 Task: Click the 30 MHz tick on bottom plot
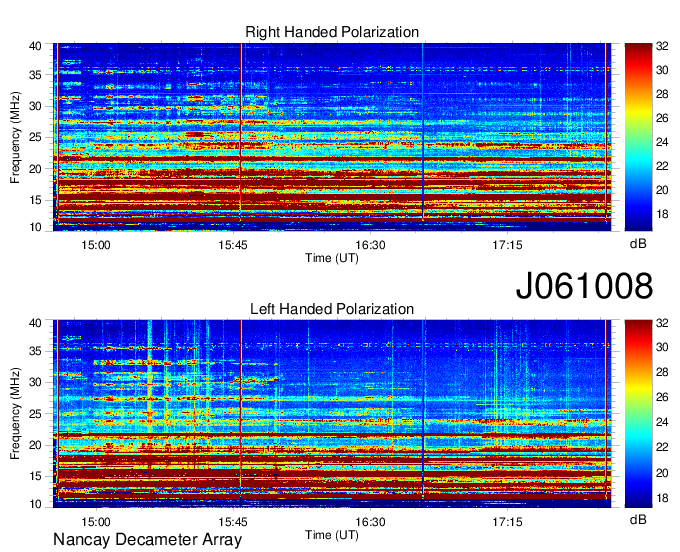coord(35,382)
